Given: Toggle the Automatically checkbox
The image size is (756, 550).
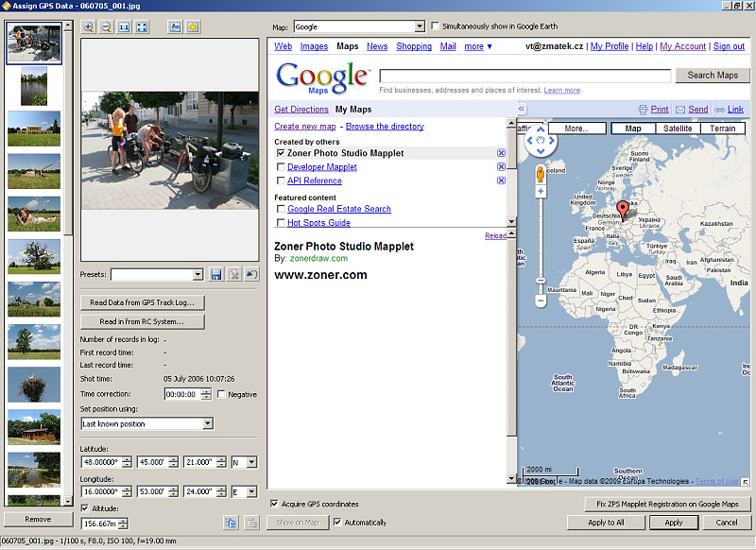Looking at the screenshot, I should 337,522.
